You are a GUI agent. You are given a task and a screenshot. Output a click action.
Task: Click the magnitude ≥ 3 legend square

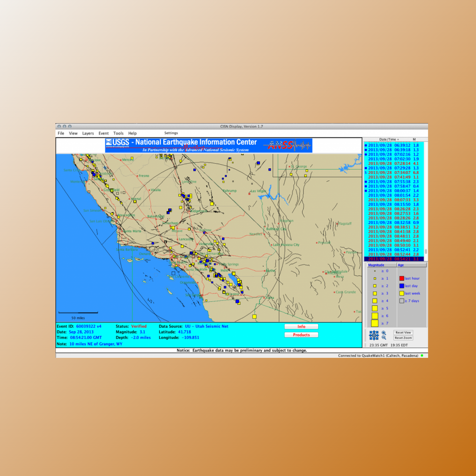point(375,293)
